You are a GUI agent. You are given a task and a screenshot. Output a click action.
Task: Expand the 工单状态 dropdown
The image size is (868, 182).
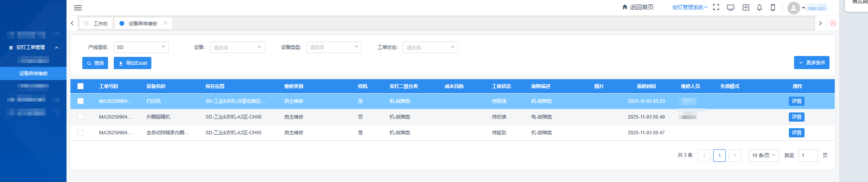coord(430,47)
